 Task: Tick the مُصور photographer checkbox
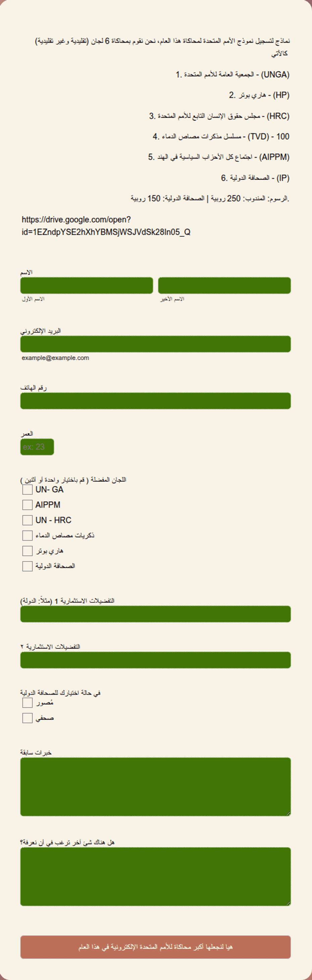coord(27,703)
